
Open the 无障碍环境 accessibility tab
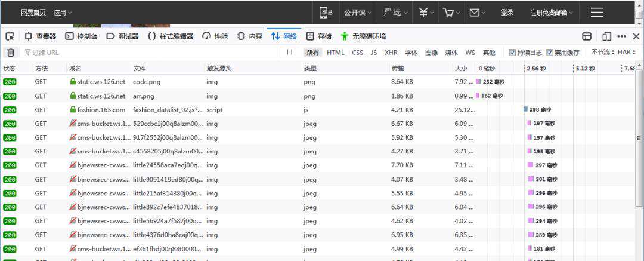click(364, 36)
